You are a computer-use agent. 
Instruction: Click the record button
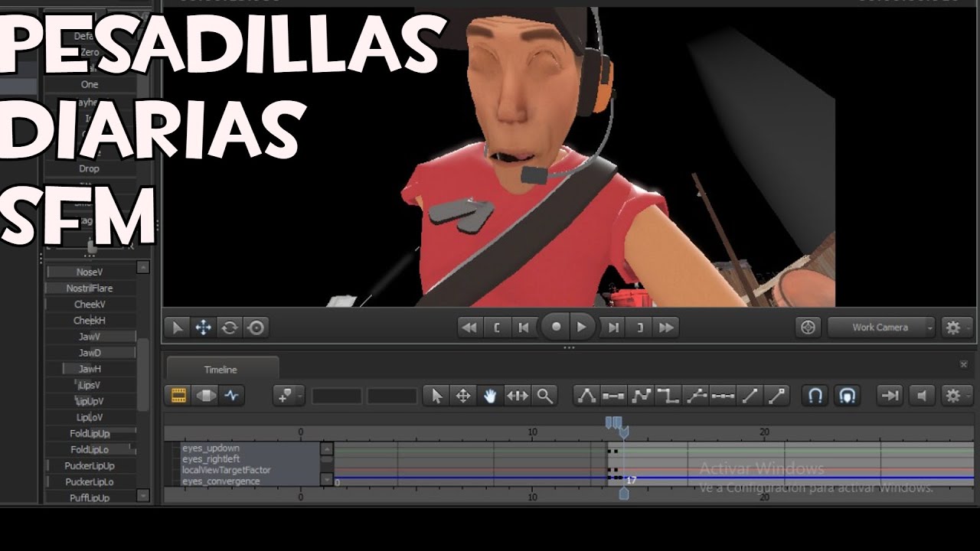[x=556, y=327]
